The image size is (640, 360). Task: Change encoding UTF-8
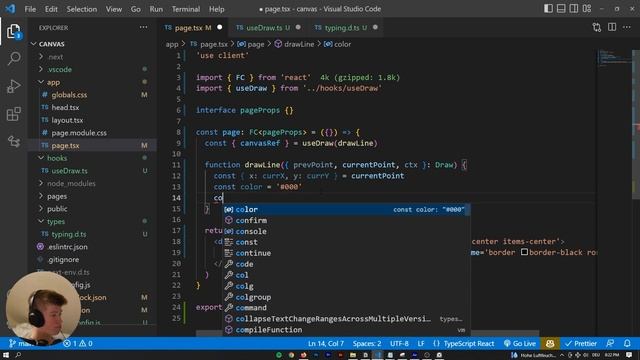point(399,343)
